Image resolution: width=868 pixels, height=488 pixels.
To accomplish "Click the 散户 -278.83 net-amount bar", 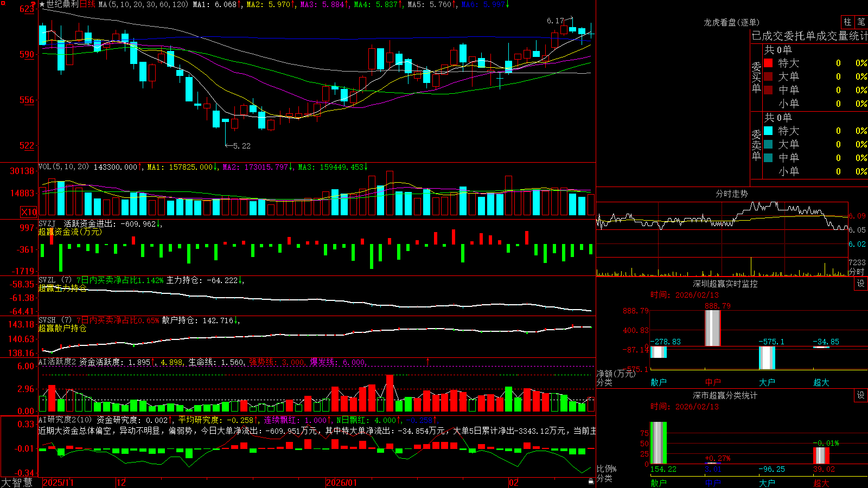I will [659, 352].
